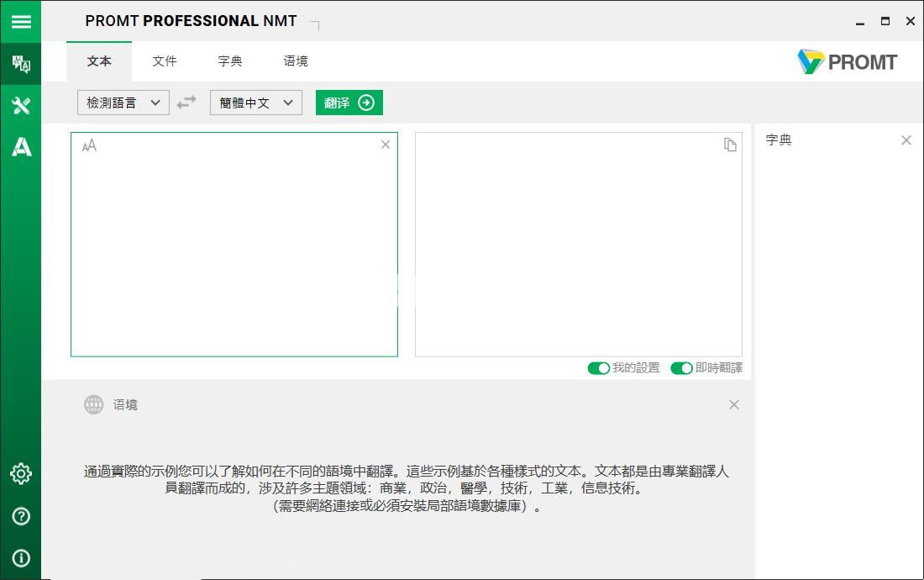Change font size in source box
Viewport: 924px width, 580px height.
pyautogui.click(x=89, y=145)
